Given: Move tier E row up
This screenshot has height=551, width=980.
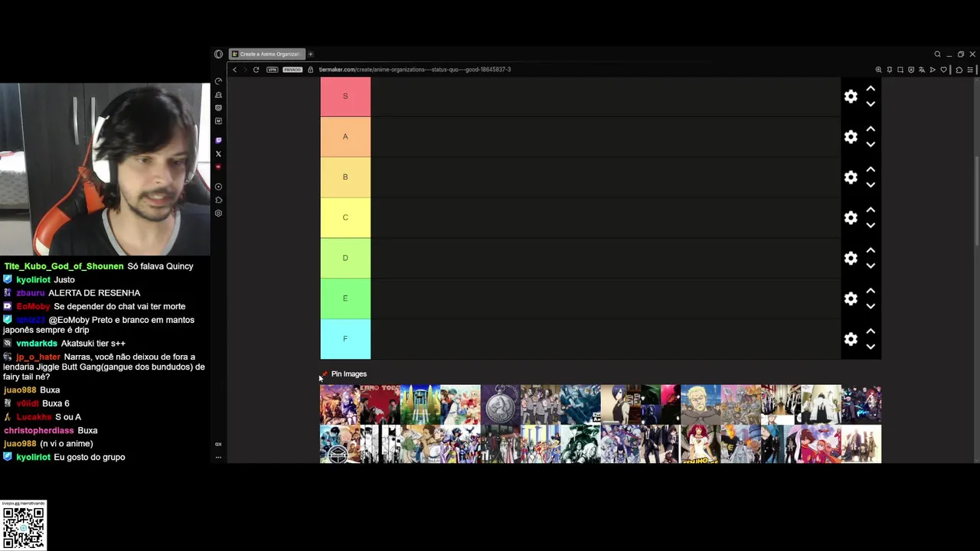Looking at the screenshot, I should pyautogui.click(x=871, y=292).
